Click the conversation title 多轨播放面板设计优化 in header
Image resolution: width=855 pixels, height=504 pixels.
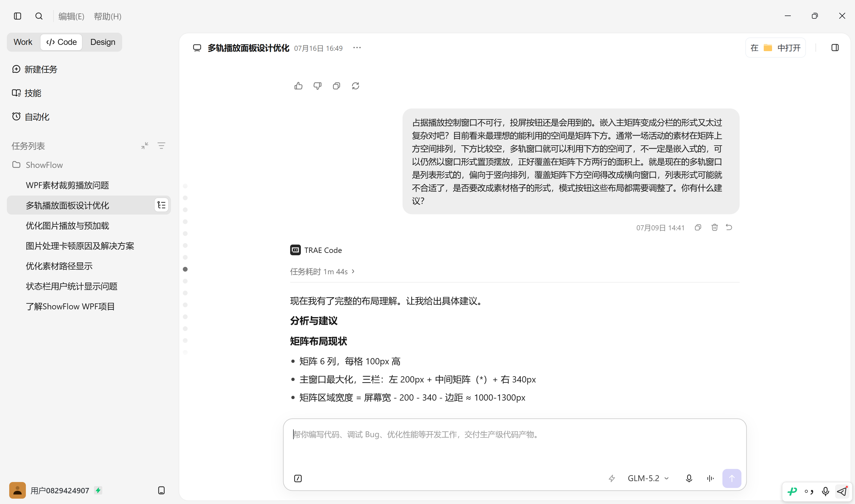[248, 48]
